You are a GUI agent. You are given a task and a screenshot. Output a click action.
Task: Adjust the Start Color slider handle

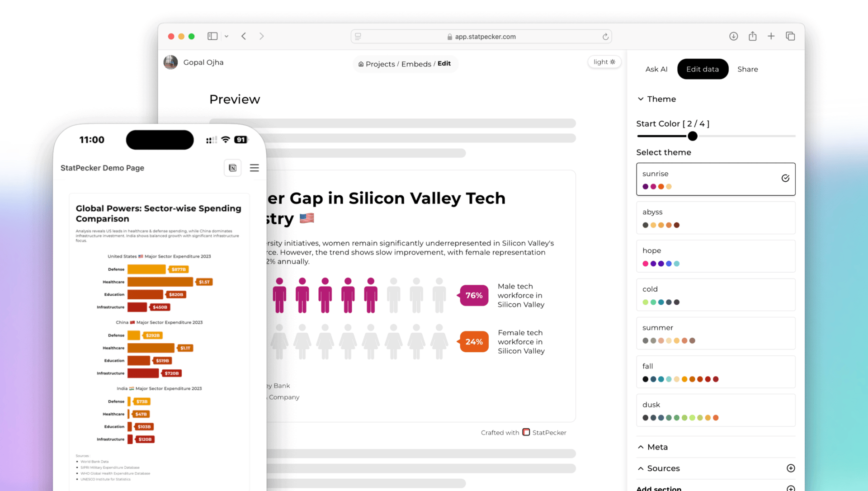click(693, 136)
